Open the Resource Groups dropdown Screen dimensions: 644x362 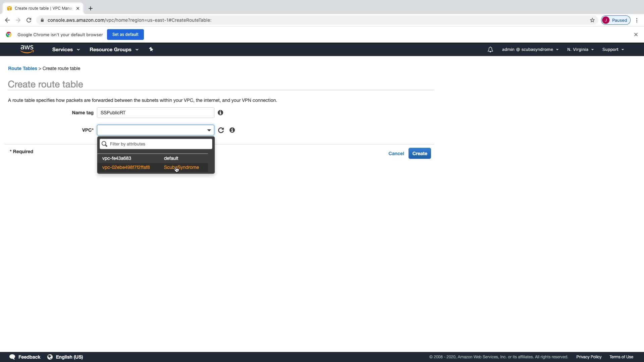click(114, 50)
